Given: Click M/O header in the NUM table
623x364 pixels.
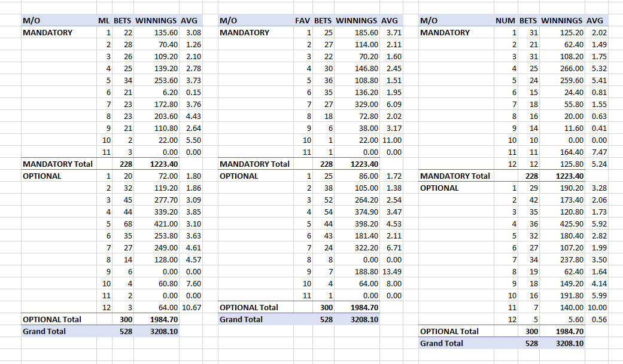Looking at the screenshot, I should [428, 21].
